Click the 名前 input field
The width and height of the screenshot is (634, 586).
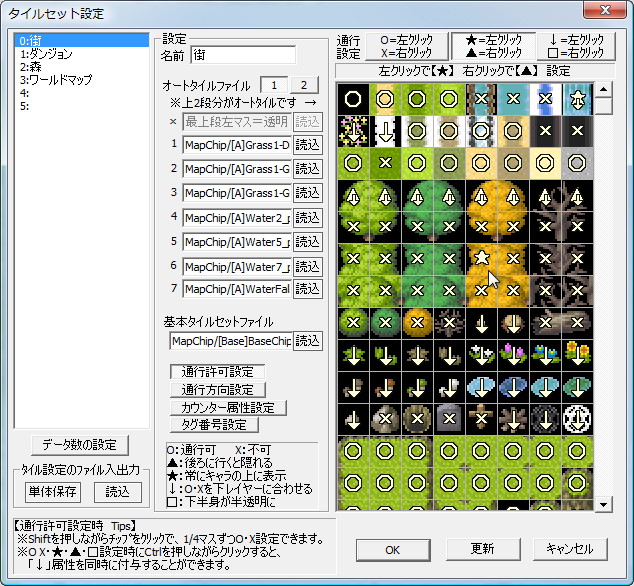coord(243,55)
